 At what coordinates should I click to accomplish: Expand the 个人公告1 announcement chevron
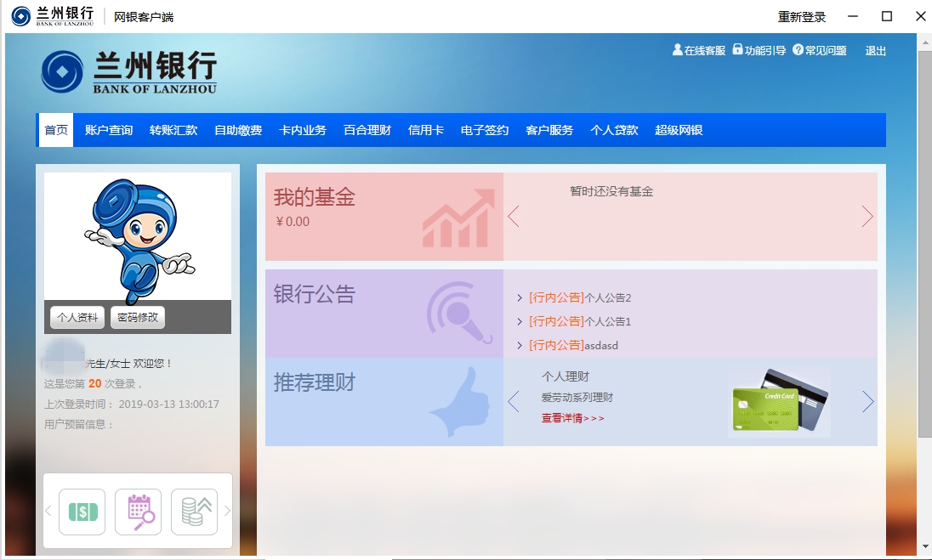[520, 321]
